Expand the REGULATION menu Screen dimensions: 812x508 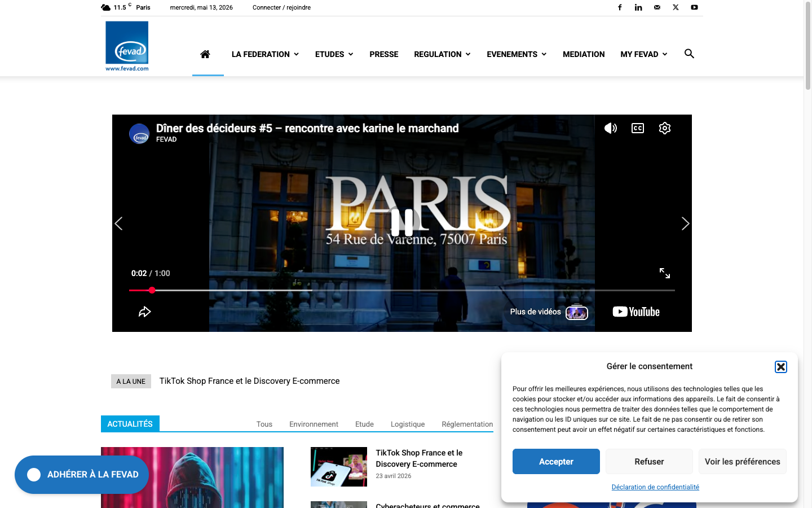[442, 54]
